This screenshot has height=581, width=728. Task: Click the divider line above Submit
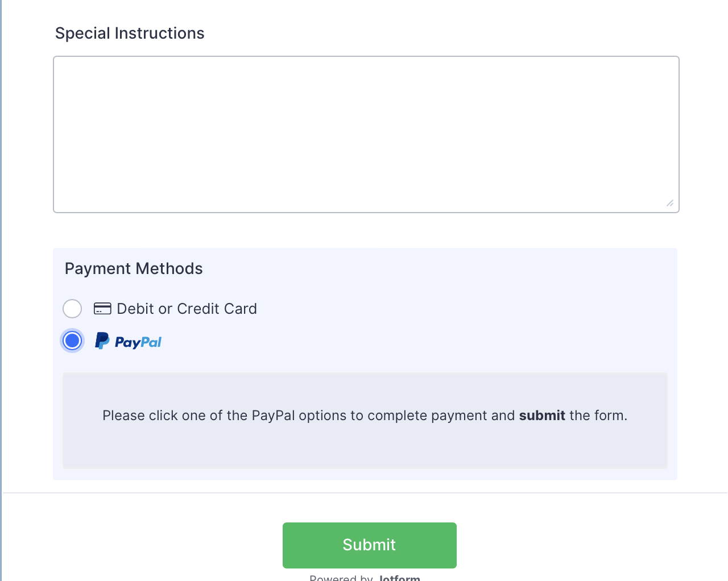365,493
